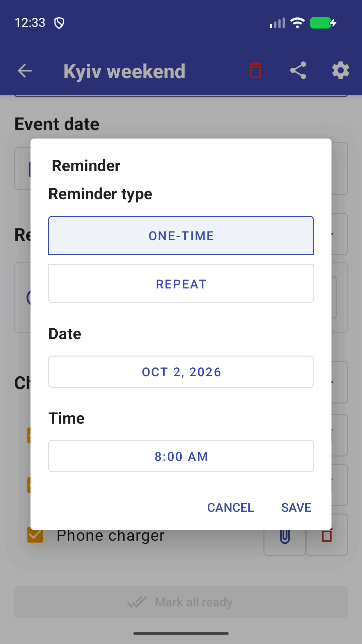Tap the battery indicator in status bar

[x=323, y=23]
